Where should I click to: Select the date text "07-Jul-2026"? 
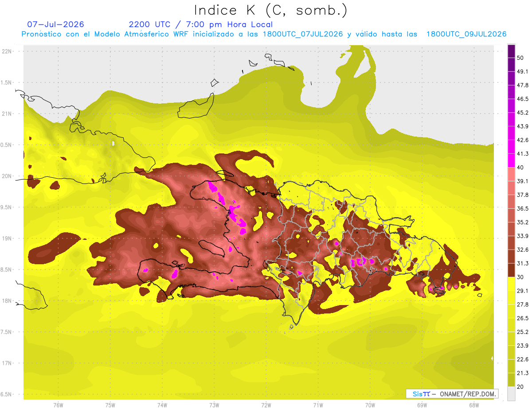pyautogui.click(x=55, y=24)
